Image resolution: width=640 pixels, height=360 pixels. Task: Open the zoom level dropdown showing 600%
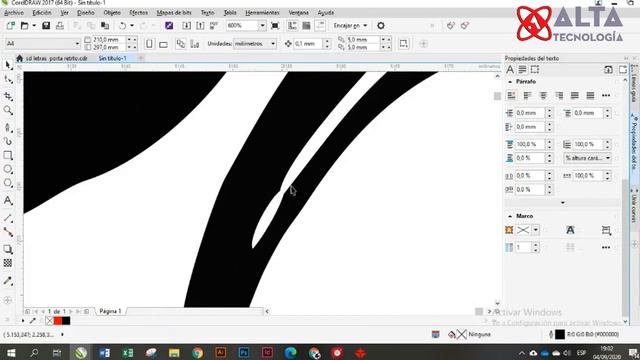click(262, 26)
